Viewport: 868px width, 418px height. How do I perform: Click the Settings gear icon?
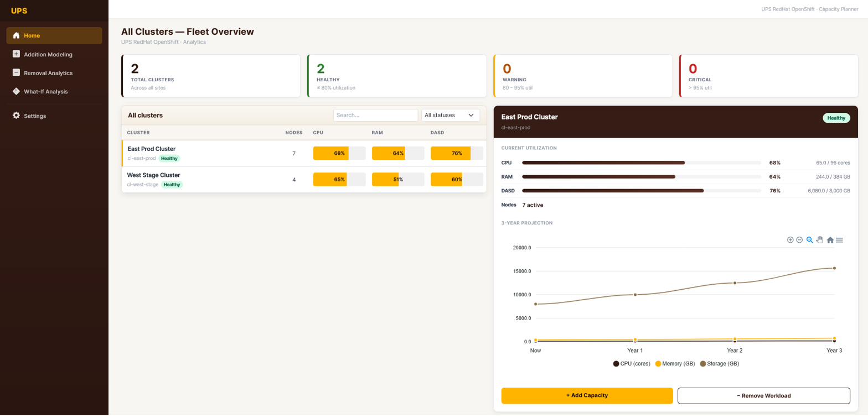pyautogui.click(x=16, y=116)
